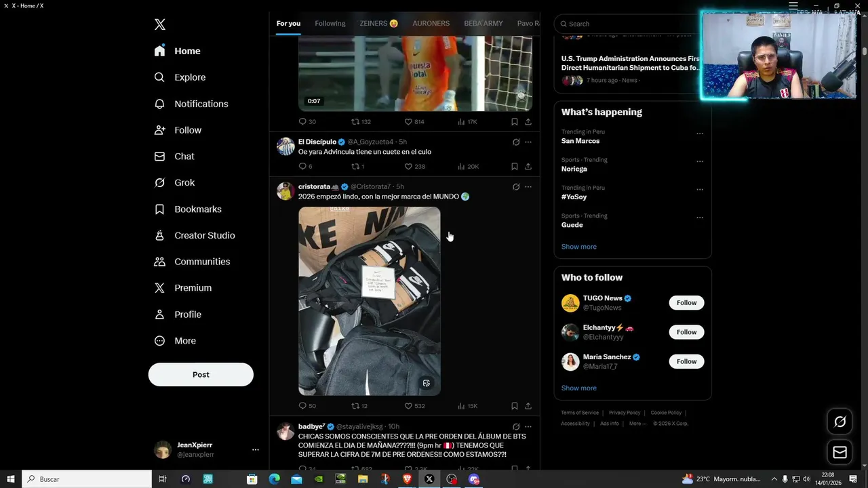
Task: Switch to the ZEINERS tab
Action: point(379,24)
